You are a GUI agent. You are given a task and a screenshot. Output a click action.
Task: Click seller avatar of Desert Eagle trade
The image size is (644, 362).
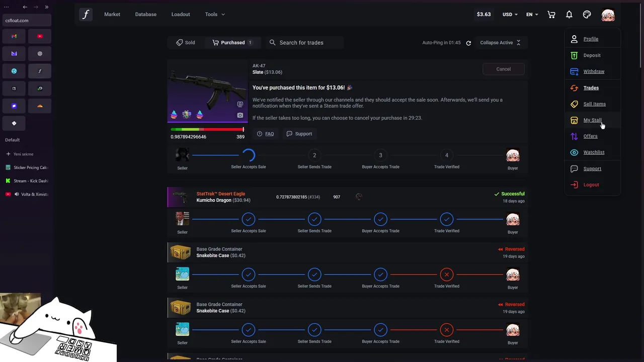pyautogui.click(x=182, y=219)
